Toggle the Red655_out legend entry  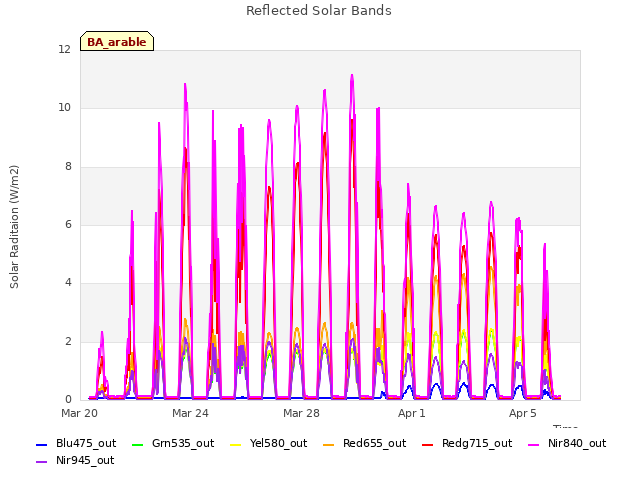click(x=364, y=443)
